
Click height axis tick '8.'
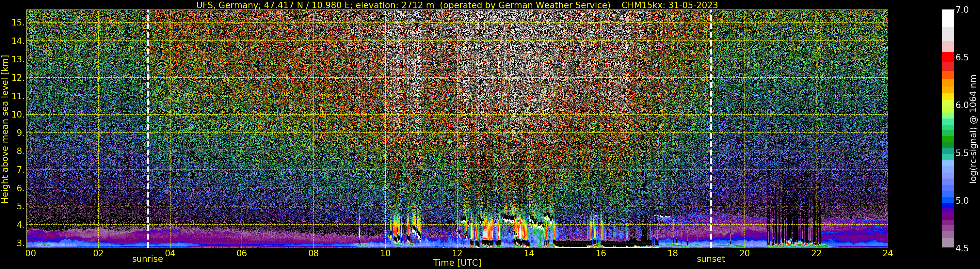20,151
